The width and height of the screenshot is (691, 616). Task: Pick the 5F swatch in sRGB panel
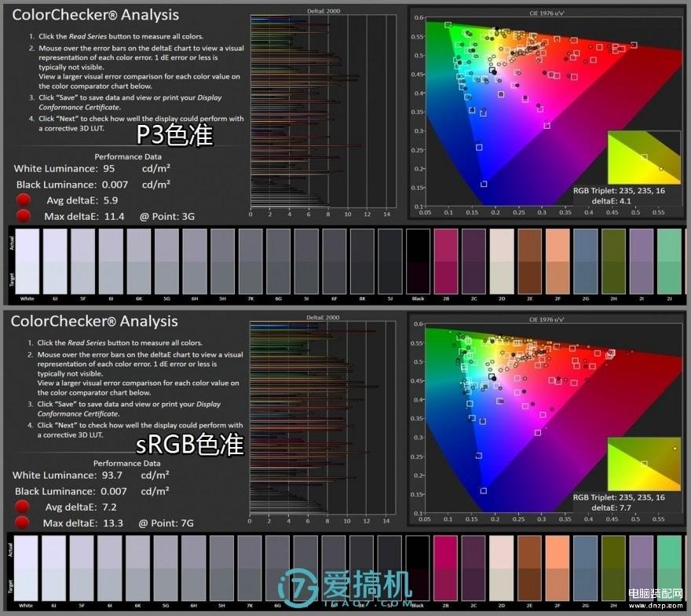[82, 568]
